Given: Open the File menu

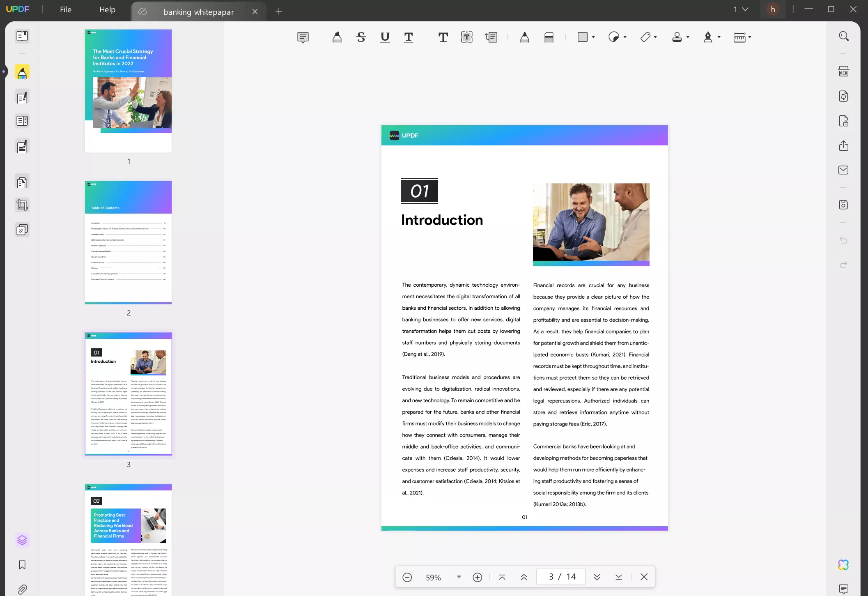Looking at the screenshot, I should pos(66,10).
